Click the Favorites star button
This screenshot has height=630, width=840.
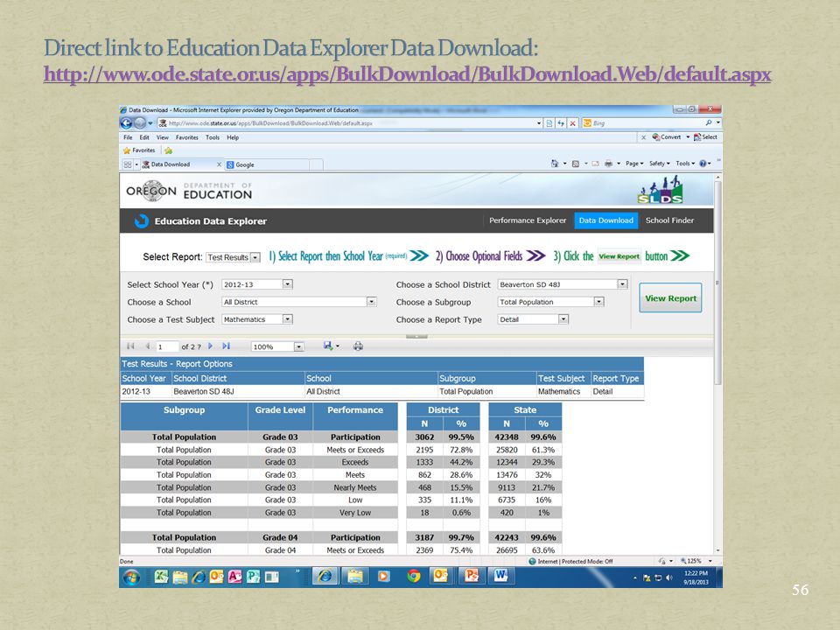[139, 150]
